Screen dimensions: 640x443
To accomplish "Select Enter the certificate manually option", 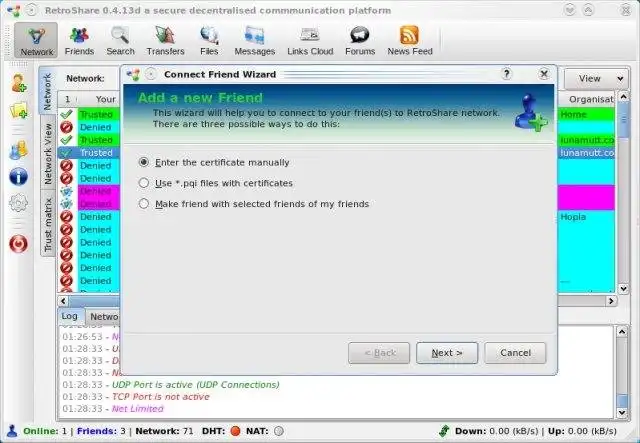I will point(214,163).
